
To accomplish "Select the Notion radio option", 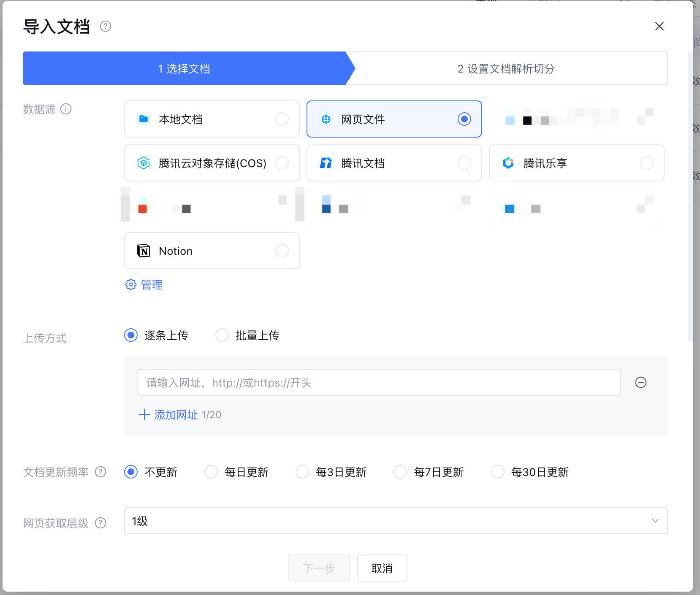I will click(x=282, y=251).
